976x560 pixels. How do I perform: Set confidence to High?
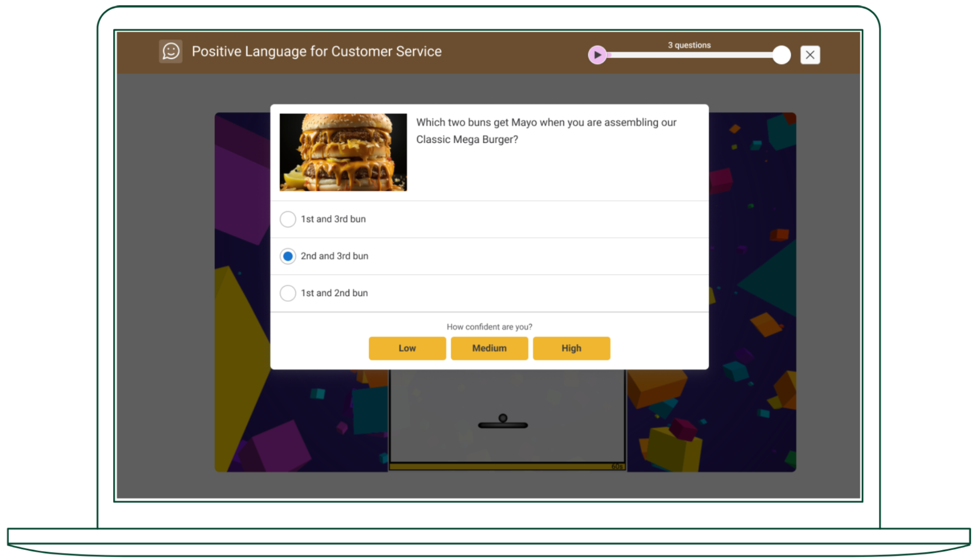[571, 348]
